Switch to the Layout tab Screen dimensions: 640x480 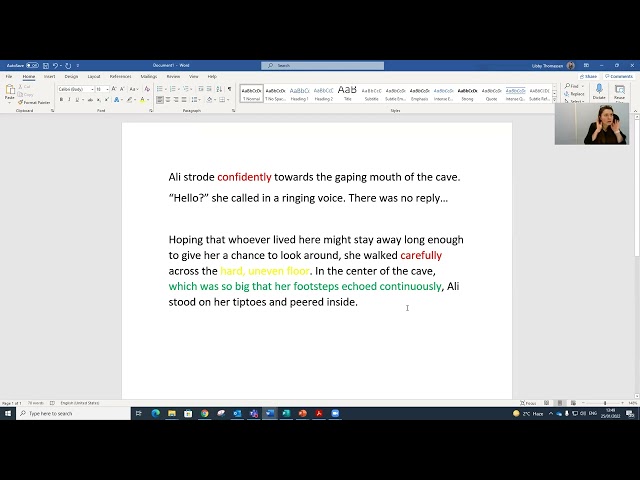[94, 76]
